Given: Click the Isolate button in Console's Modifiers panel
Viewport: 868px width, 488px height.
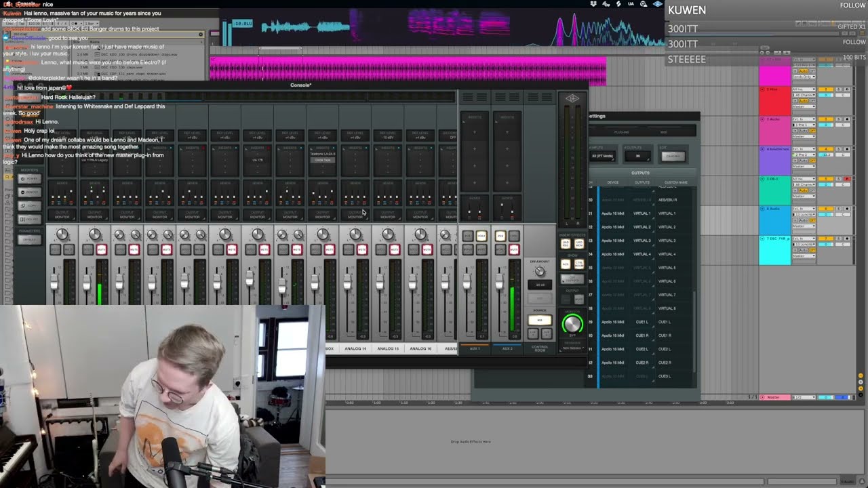Looking at the screenshot, I should [x=31, y=220].
